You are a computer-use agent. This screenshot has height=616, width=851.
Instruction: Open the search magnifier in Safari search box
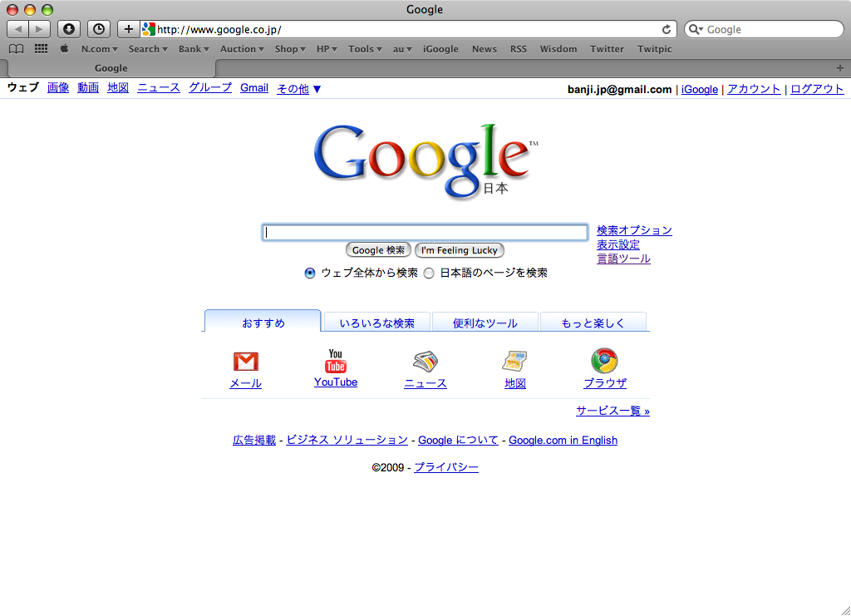pos(696,29)
